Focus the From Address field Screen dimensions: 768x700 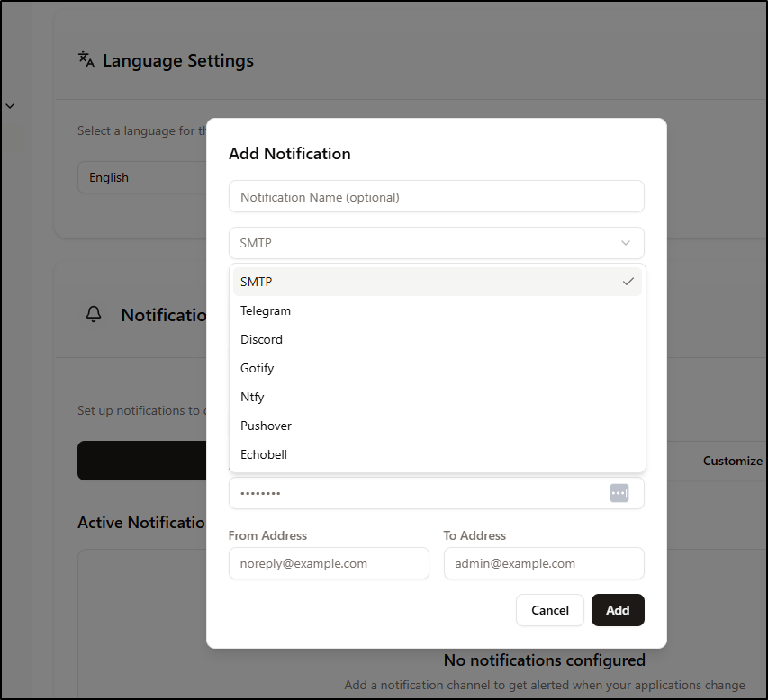point(329,563)
